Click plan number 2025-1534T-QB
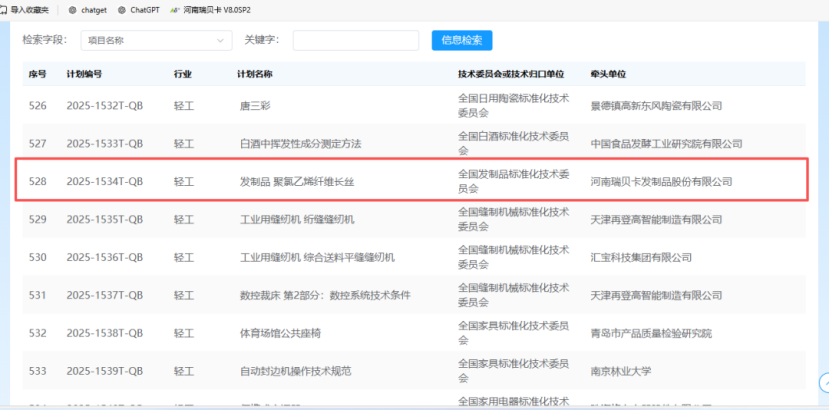Viewport: 830px width, 411px height. click(x=104, y=182)
